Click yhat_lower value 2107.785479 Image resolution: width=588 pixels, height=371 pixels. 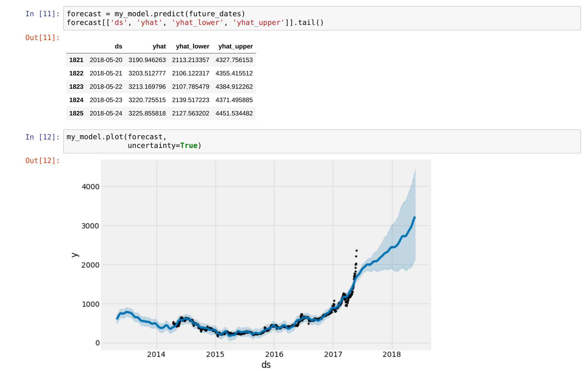[191, 87]
